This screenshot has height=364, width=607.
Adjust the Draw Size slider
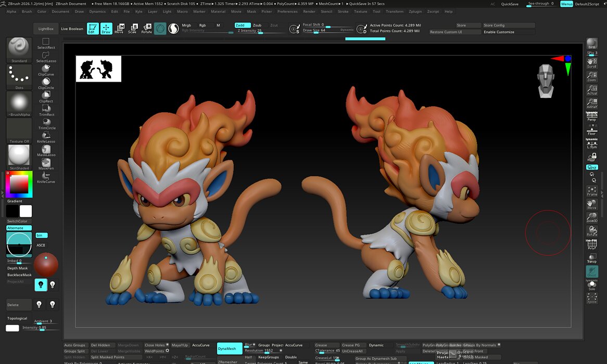point(328,31)
